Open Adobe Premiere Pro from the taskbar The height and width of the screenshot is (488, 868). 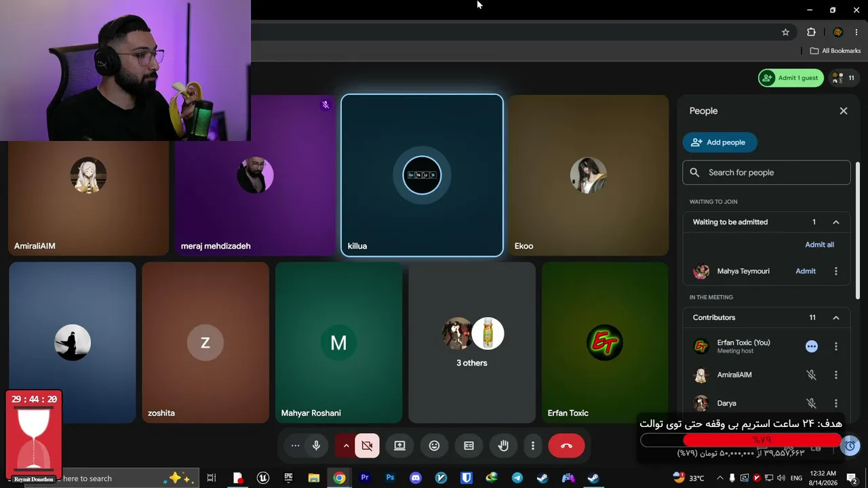(x=365, y=478)
